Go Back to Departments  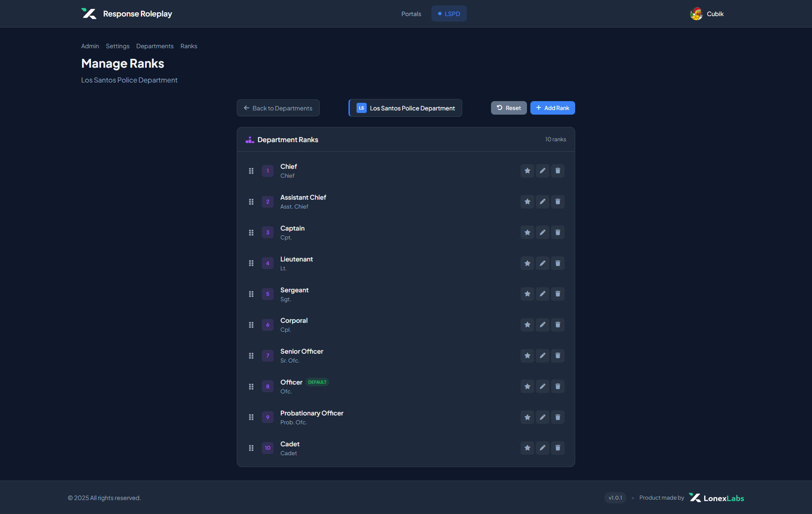click(x=278, y=108)
